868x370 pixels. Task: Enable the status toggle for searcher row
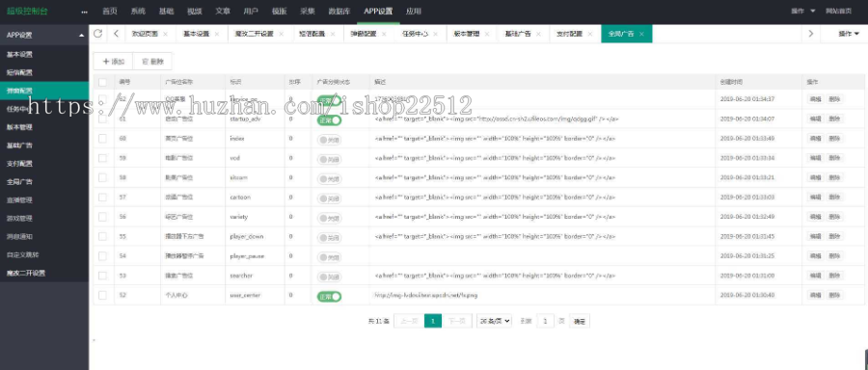pyautogui.click(x=329, y=277)
